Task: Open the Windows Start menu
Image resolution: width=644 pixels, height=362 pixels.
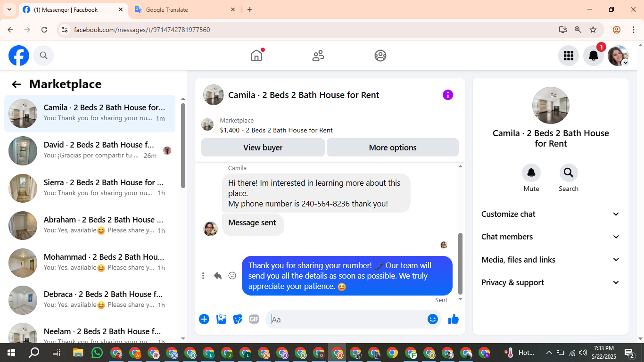Action: click(11, 353)
